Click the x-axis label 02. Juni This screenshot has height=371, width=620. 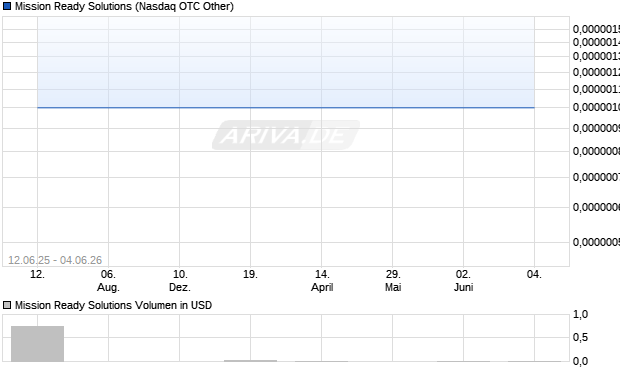463,280
